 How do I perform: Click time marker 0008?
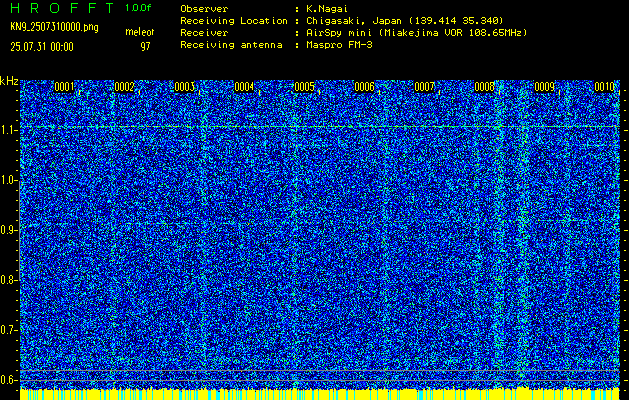click(484, 87)
